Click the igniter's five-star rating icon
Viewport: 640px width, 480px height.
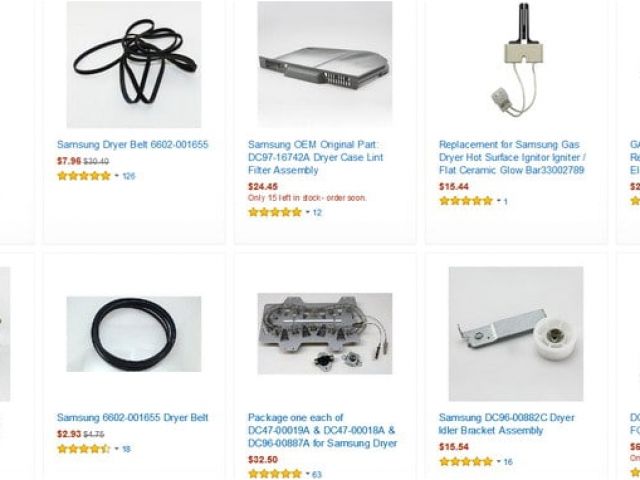[466, 201]
